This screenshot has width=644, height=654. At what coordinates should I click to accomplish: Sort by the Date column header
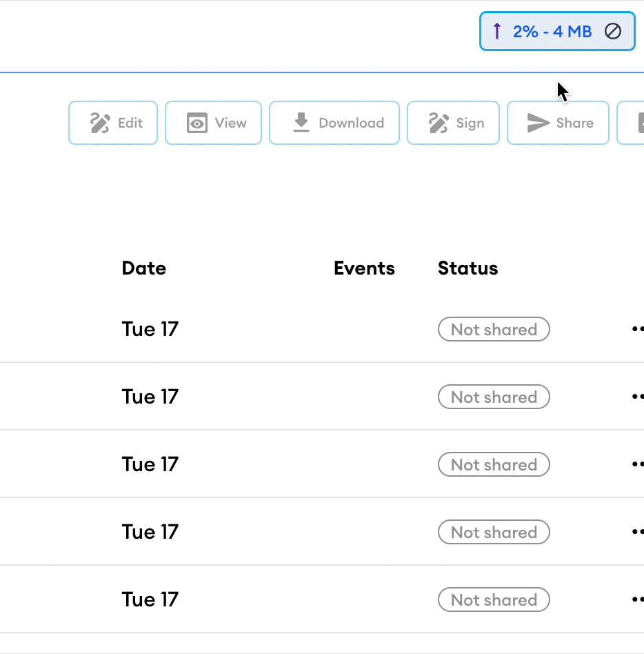pos(144,268)
